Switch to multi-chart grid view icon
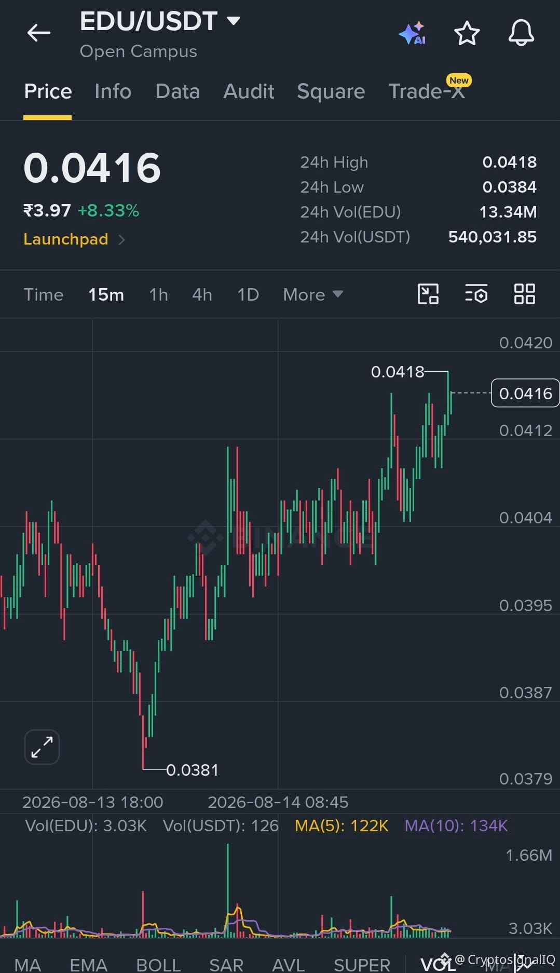The height and width of the screenshot is (973, 560). (x=524, y=294)
